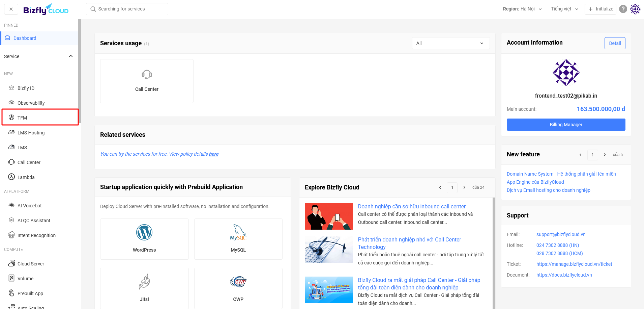
Task: Open the LMS sidebar icon
Action: 11,147
